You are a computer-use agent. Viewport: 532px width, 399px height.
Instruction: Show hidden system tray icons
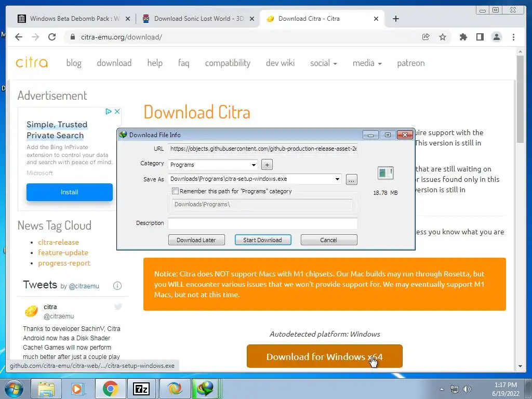click(442, 389)
